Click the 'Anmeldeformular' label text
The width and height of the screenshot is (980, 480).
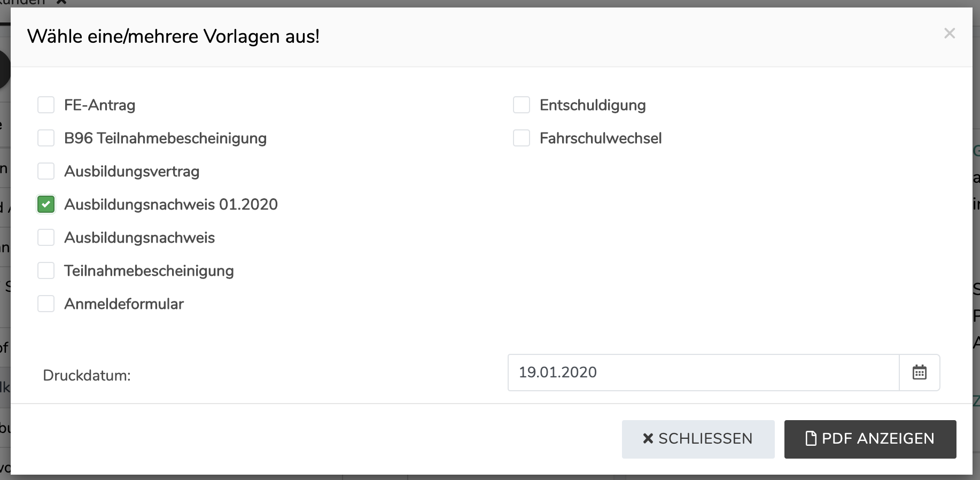[x=123, y=304]
